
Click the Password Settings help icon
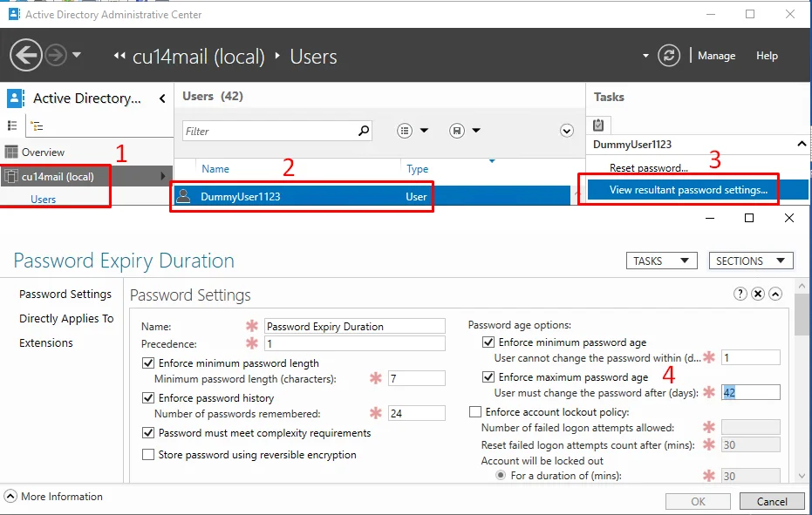(x=740, y=294)
